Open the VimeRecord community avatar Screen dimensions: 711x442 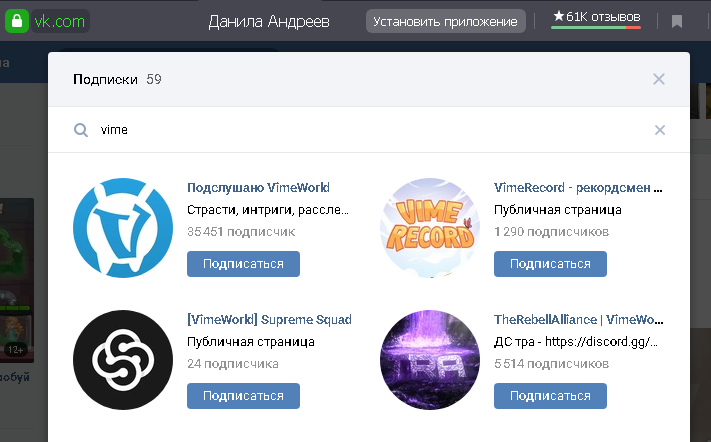430,228
